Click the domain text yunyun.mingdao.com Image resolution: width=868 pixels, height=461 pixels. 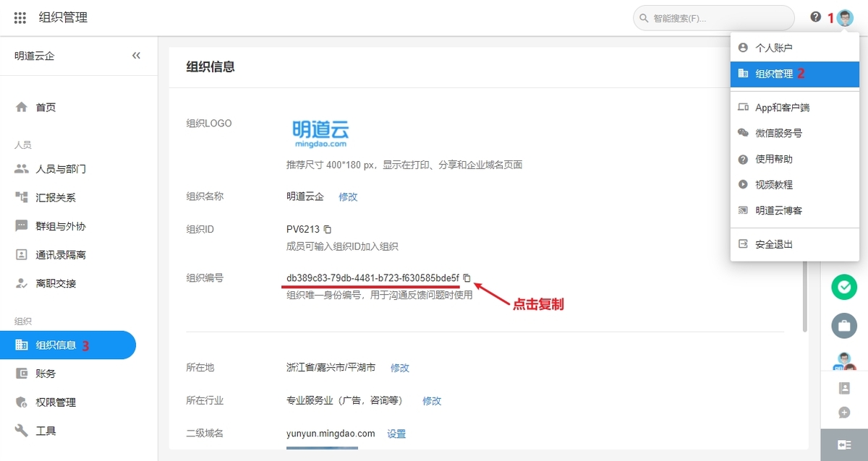point(331,434)
